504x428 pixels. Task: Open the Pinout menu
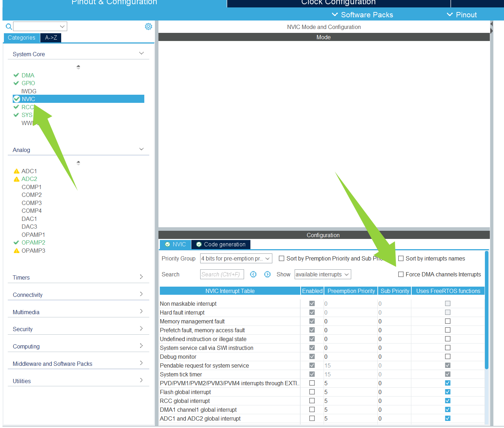462,15
